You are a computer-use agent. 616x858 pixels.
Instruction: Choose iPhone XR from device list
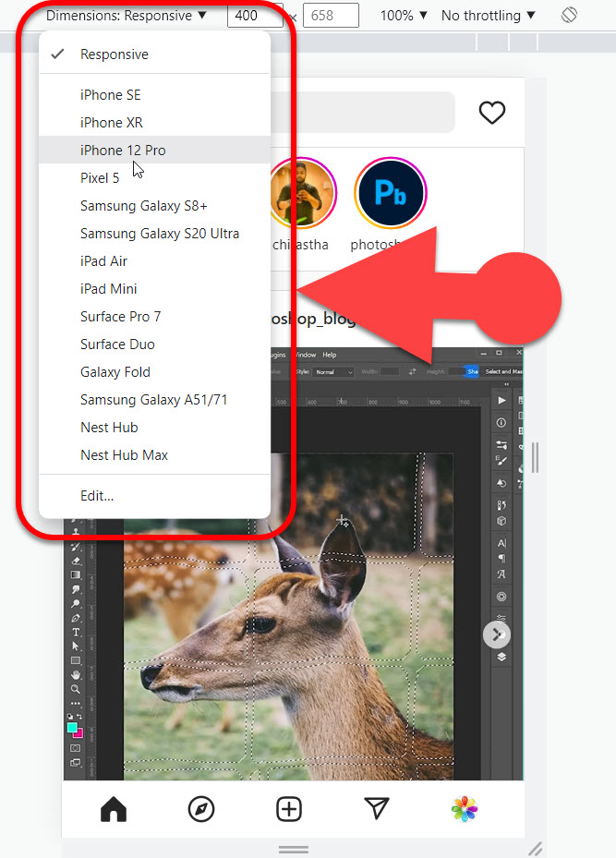pyautogui.click(x=155, y=123)
